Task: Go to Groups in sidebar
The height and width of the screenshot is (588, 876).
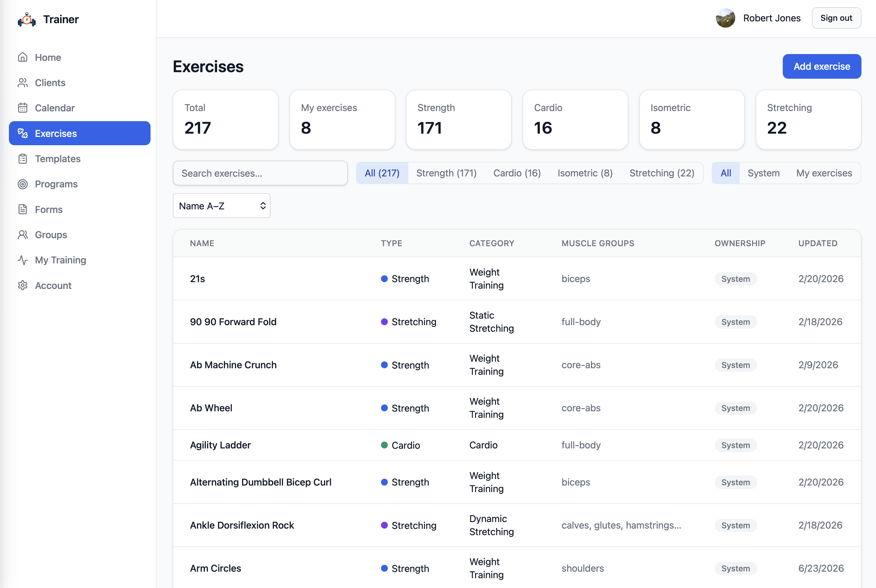Action: tap(80, 234)
